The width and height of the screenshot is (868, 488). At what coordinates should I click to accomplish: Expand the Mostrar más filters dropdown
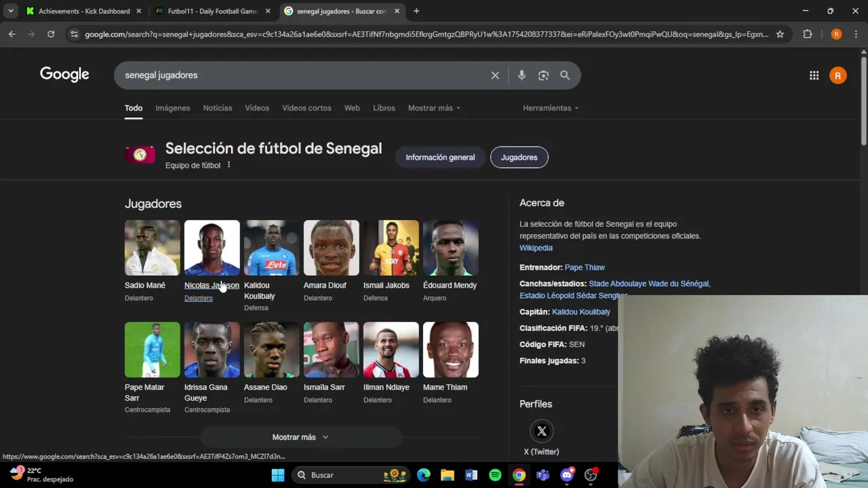point(434,108)
